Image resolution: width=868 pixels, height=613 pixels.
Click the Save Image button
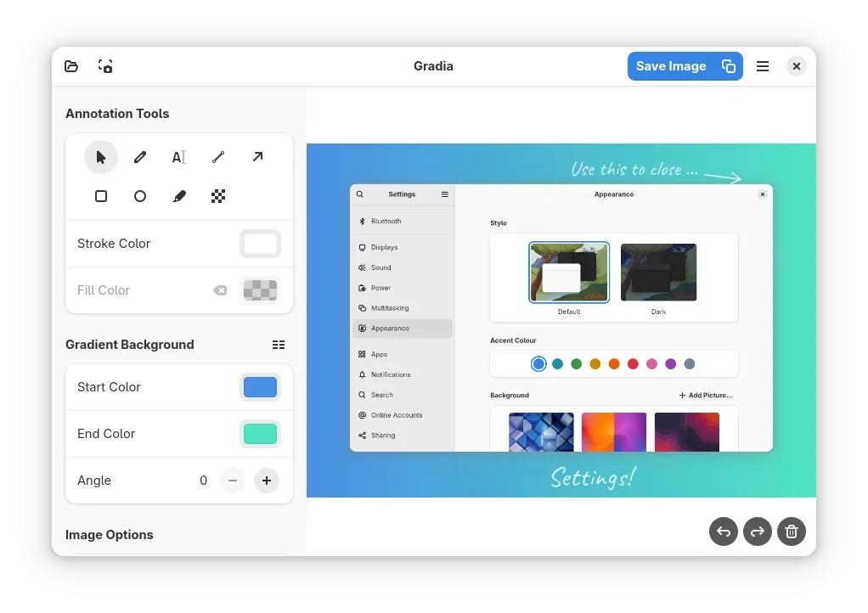tap(671, 66)
